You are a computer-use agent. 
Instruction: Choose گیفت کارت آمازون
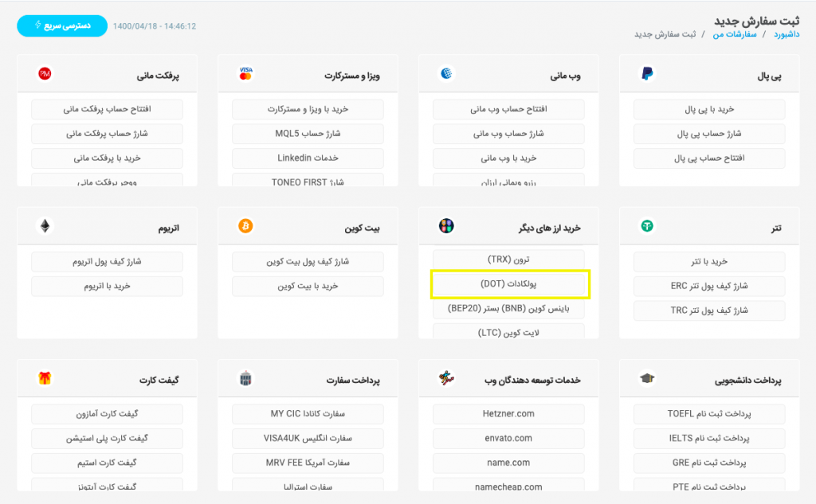coord(107,414)
